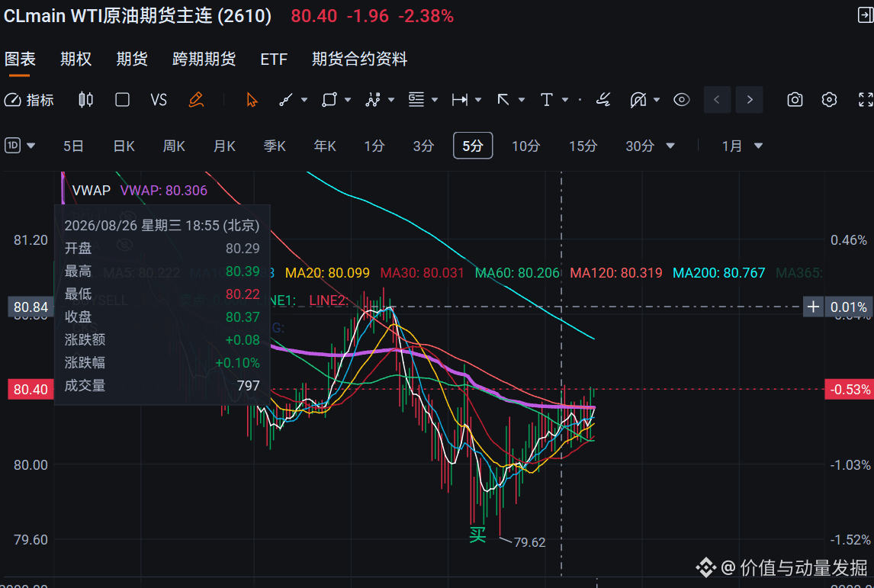Toggle the orange drawing pencil tool
This screenshot has height=588, width=874.
(196, 100)
